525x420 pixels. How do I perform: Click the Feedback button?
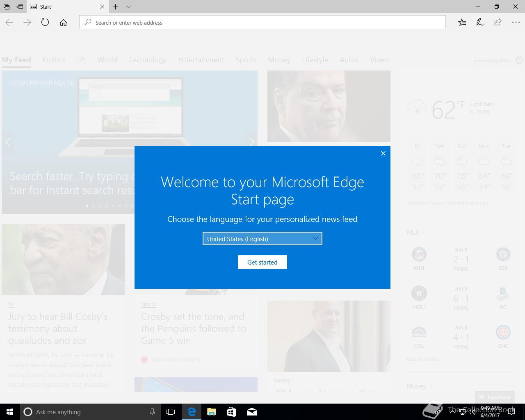point(494,397)
